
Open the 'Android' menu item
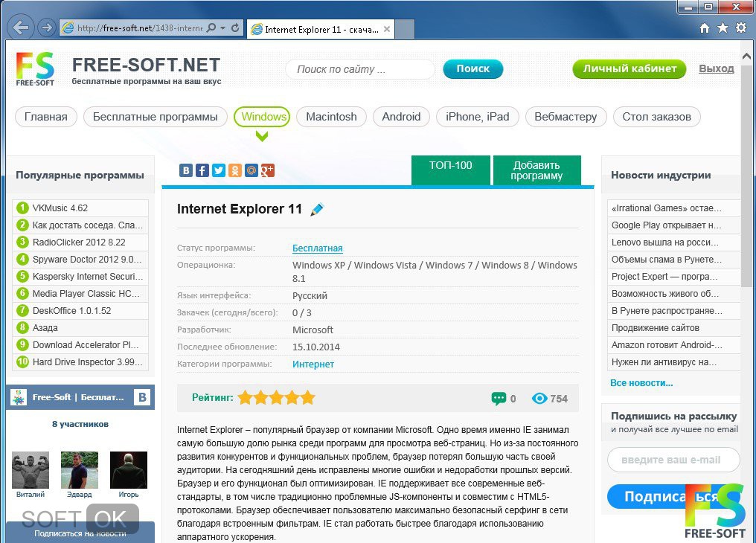401,117
